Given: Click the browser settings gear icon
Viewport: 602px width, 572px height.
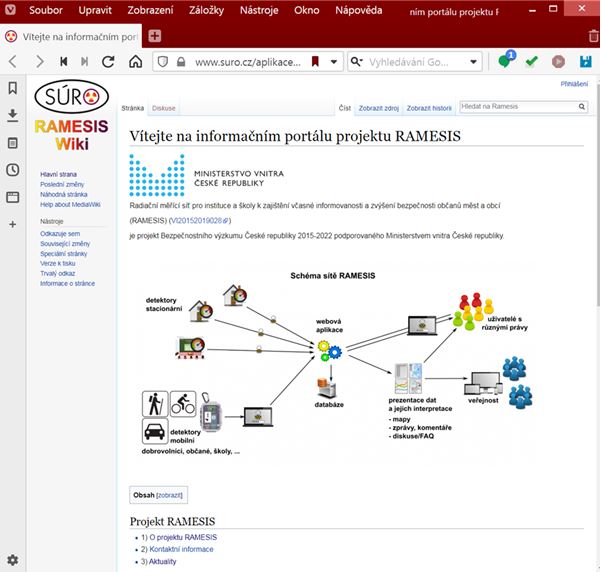Looking at the screenshot, I should (x=12, y=558).
